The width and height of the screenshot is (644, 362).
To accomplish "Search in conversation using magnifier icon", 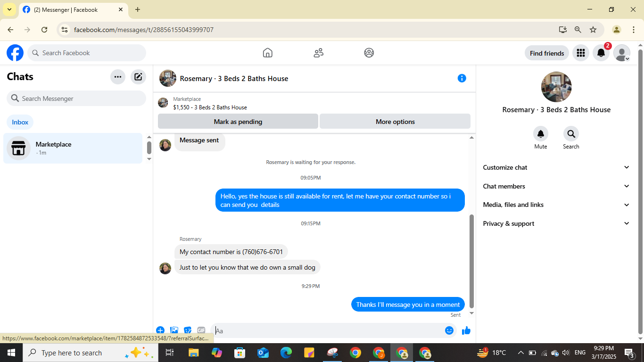I will 571,134.
